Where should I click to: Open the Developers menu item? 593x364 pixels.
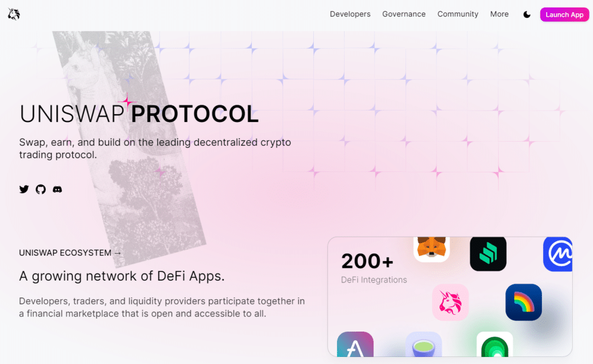coord(350,14)
